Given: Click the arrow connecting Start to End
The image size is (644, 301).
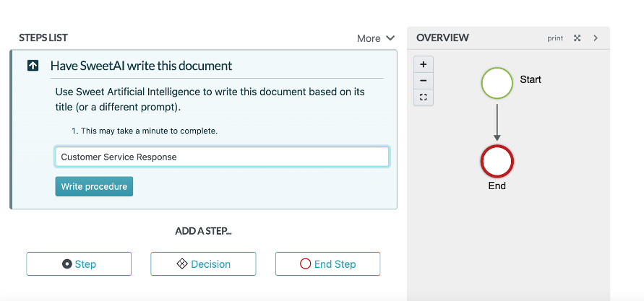Looking at the screenshot, I should 497,122.
